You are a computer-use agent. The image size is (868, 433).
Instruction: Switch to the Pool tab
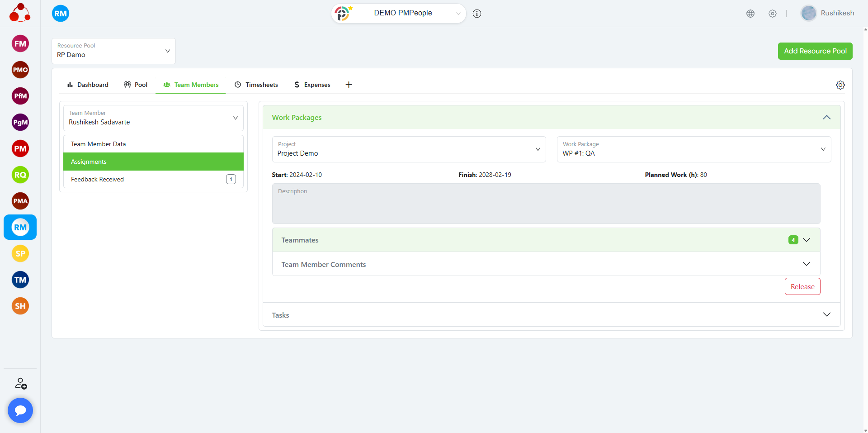136,85
